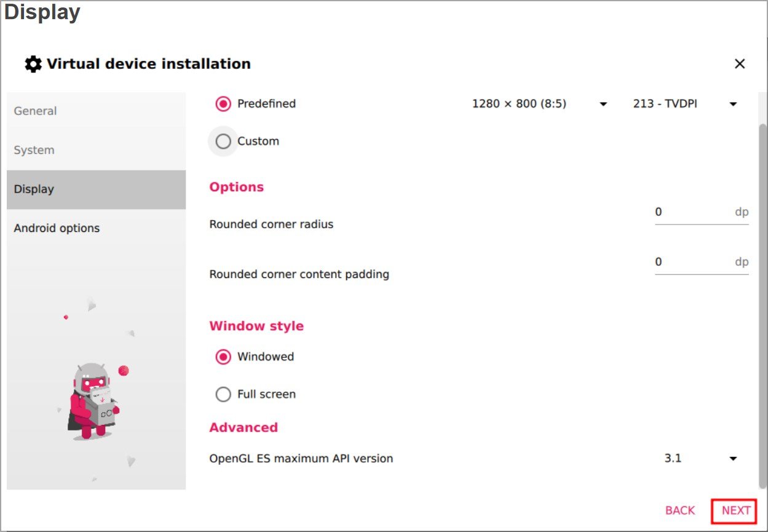This screenshot has height=532, width=768.
Task: Select the Predefined resolution radio button
Action: (x=223, y=104)
